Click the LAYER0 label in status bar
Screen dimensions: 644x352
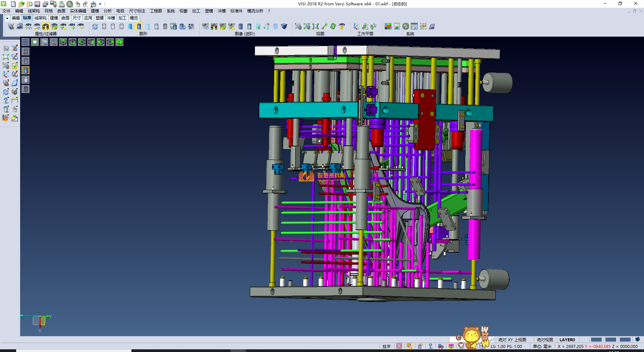point(567,340)
